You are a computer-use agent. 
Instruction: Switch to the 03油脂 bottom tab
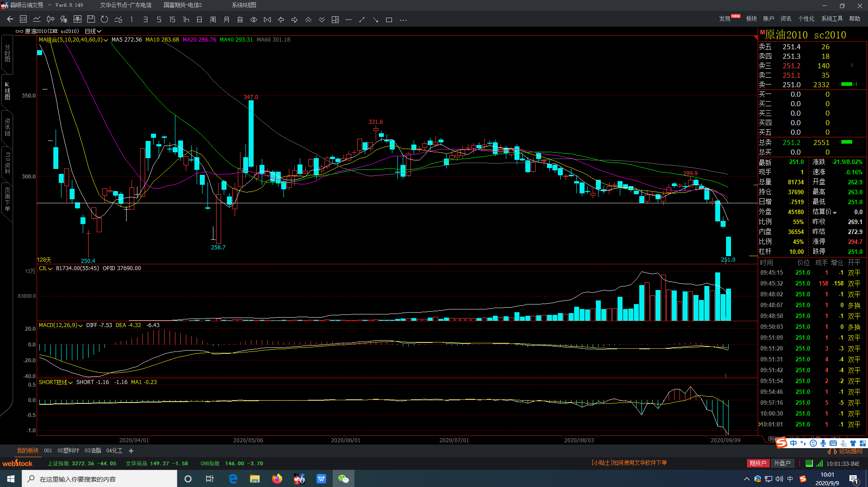tap(93, 450)
